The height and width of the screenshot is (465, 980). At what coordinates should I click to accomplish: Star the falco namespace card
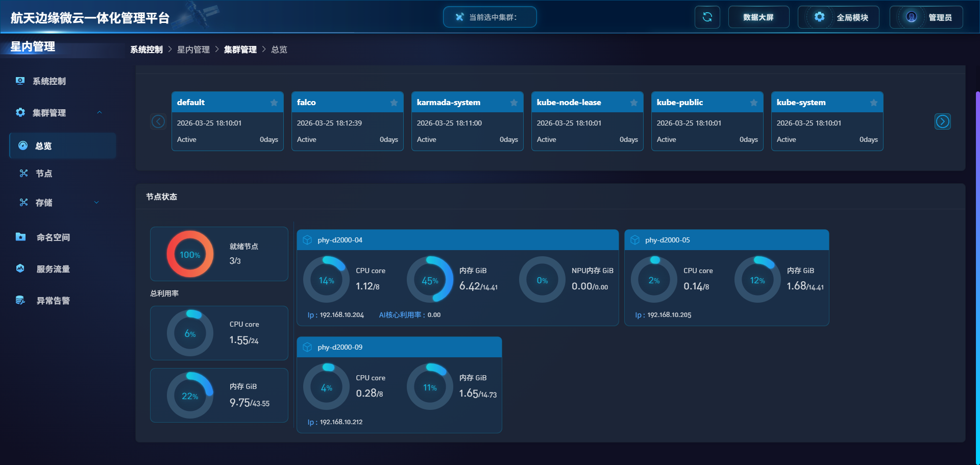point(394,103)
